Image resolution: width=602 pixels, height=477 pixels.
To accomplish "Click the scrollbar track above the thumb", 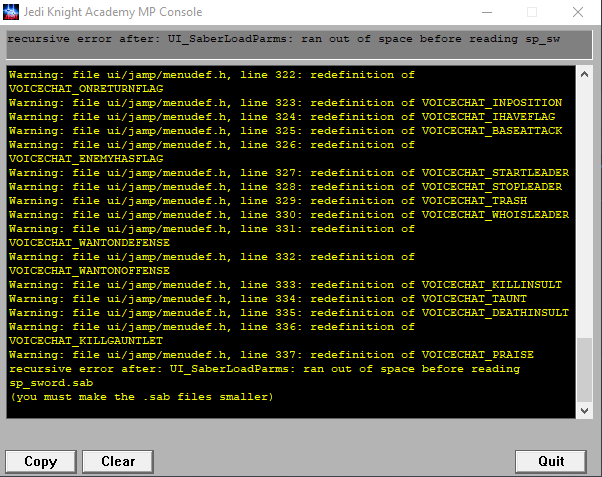I will point(586,200).
